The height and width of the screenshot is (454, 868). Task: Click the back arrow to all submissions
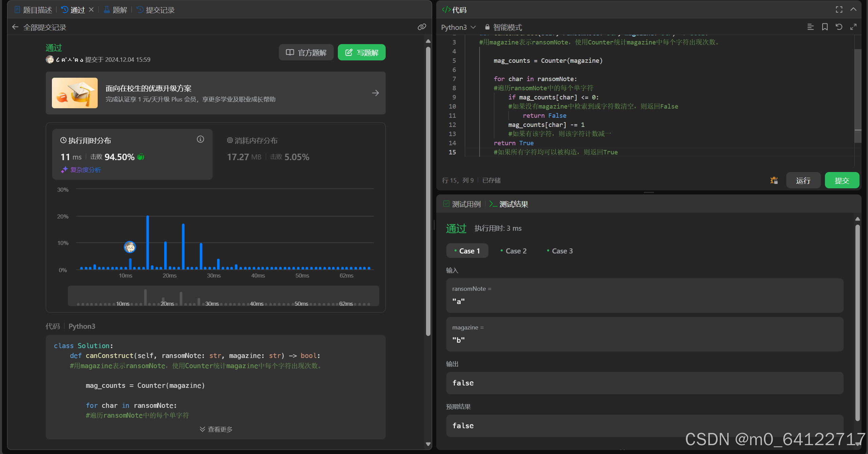[x=15, y=27]
